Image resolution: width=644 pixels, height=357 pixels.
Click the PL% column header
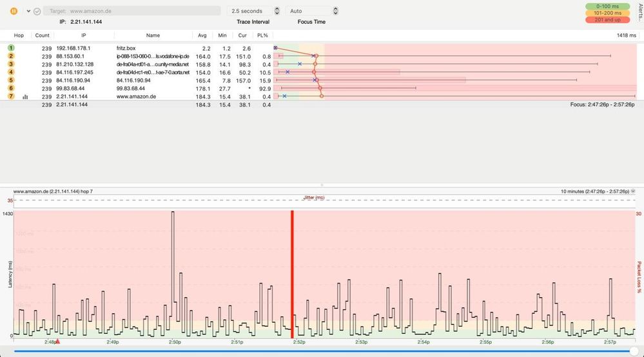[x=262, y=35]
